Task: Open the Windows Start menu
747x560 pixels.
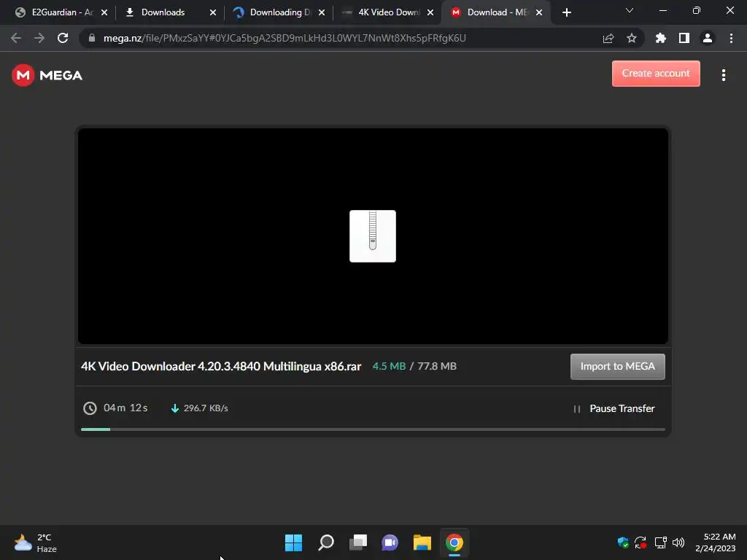Action: tap(293, 542)
